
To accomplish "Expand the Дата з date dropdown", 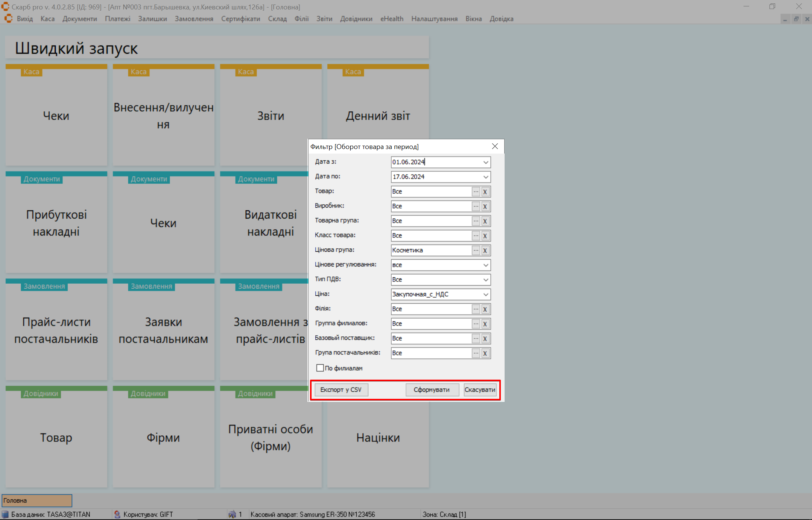I will (x=486, y=162).
